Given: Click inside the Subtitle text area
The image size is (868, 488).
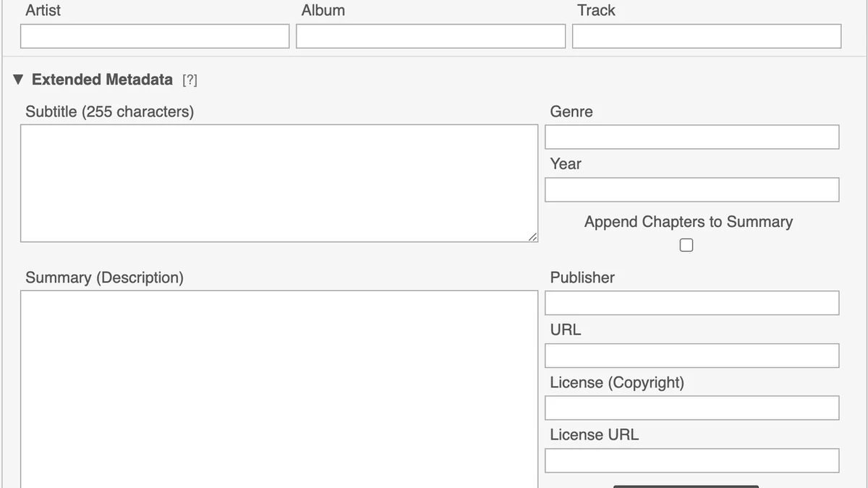Looking at the screenshot, I should 279,183.
